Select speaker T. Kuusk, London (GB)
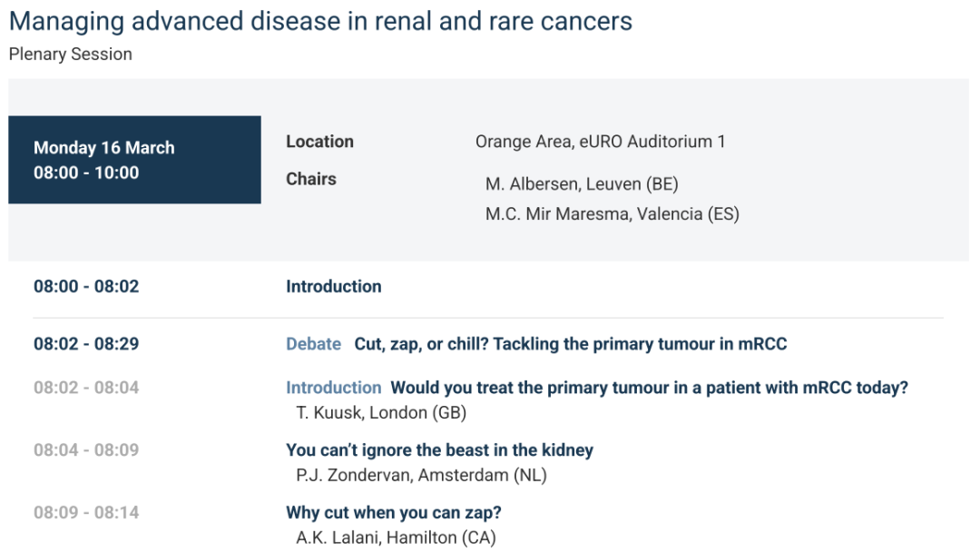980x553 pixels. pos(381,413)
